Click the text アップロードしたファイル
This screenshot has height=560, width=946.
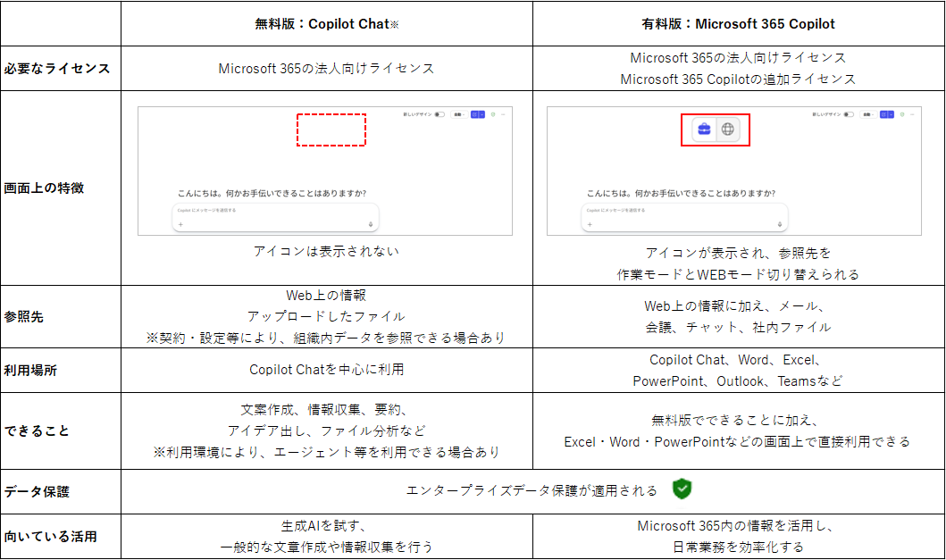point(326,316)
